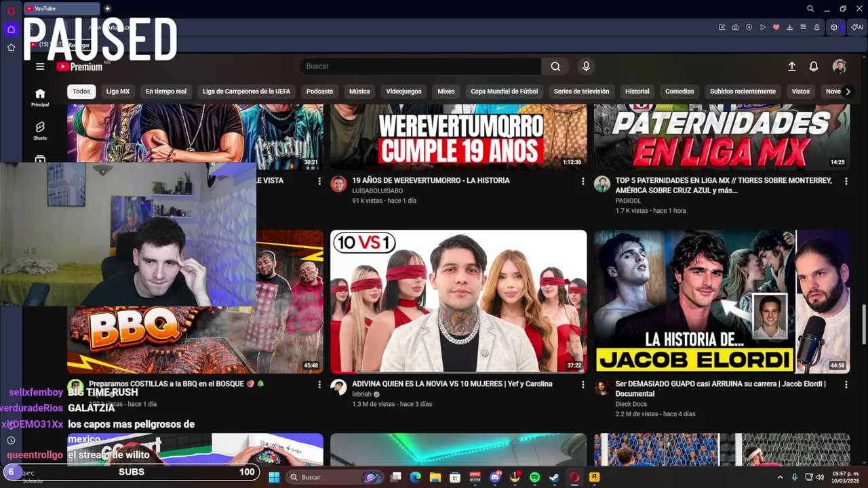Open Windows Start menu
The image size is (868, 488).
[x=274, y=477]
